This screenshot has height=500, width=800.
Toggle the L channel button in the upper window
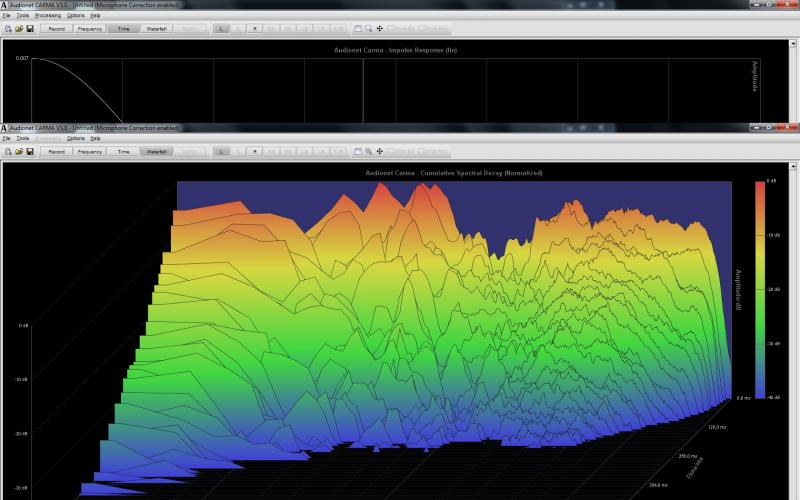[221, 28]
